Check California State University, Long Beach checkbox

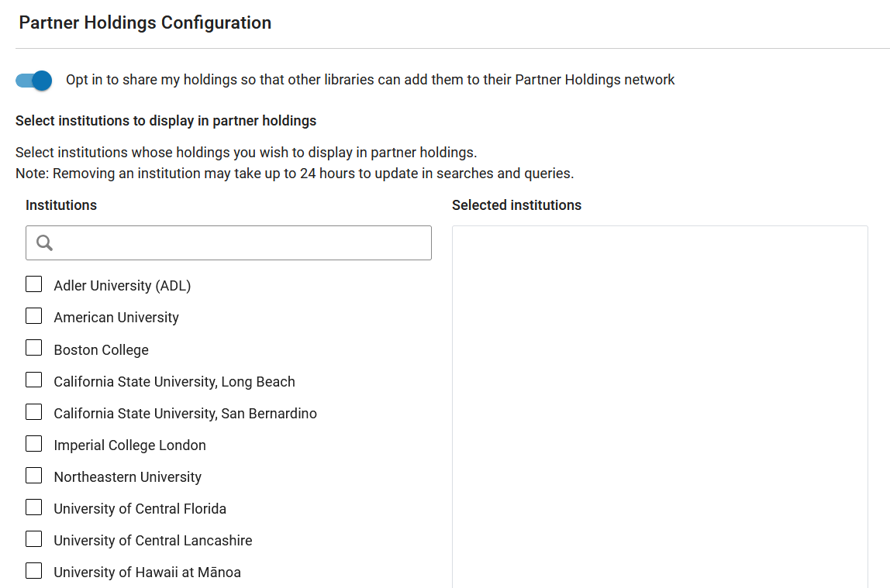click(x=34, y=380)
